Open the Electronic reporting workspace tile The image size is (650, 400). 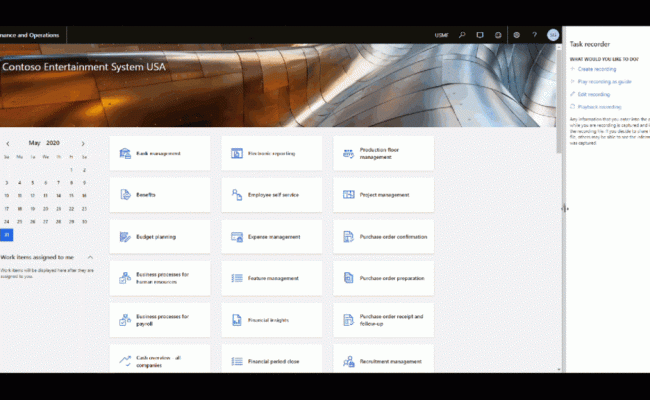click(x=272, y=153)
